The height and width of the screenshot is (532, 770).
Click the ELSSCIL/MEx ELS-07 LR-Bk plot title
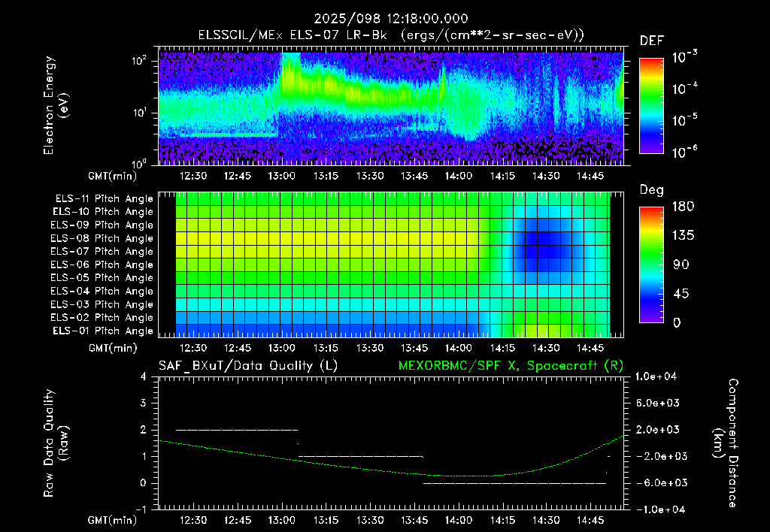pyautogui.click(x=391, y=35)
